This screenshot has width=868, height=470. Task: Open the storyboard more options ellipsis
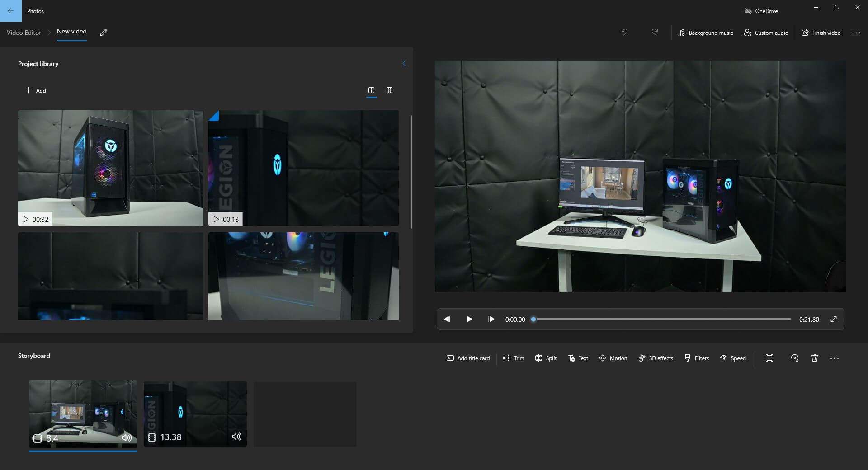[x=834, y=358]
